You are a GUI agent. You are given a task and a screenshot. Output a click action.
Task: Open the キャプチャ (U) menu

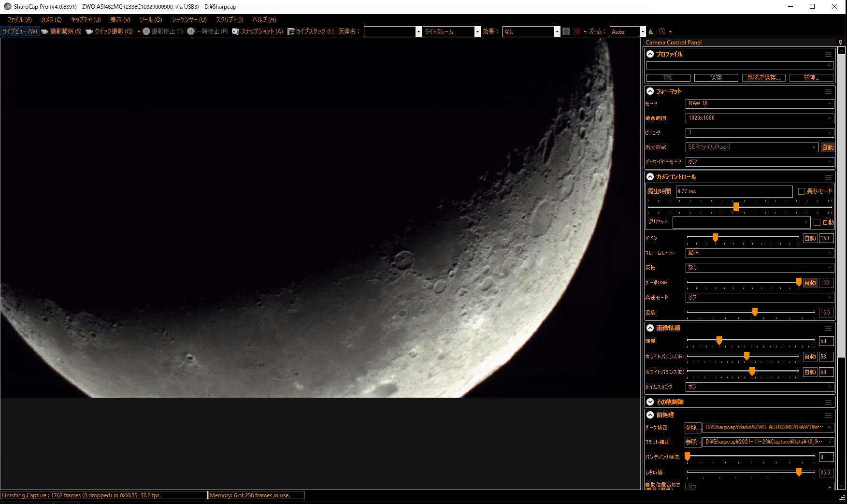pos(86,20)
